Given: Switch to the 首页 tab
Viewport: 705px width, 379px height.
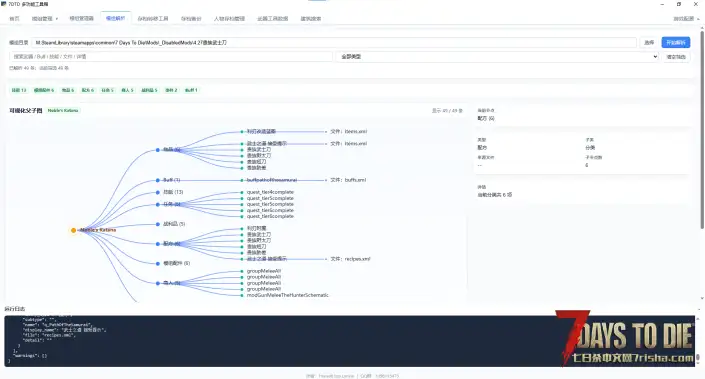Looking at the screenshot, I should (14, 18).
